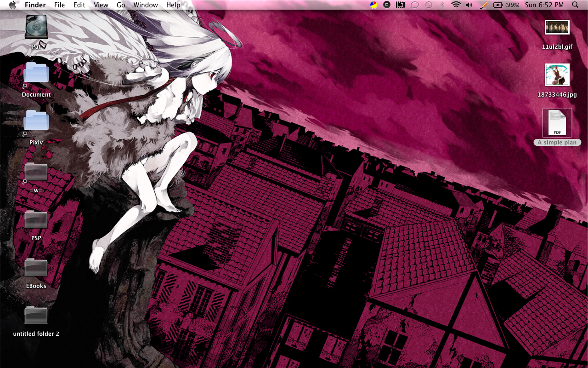Open the View menu
The width and height of the screenshot is (588, 368).
(x=101, y=5)
